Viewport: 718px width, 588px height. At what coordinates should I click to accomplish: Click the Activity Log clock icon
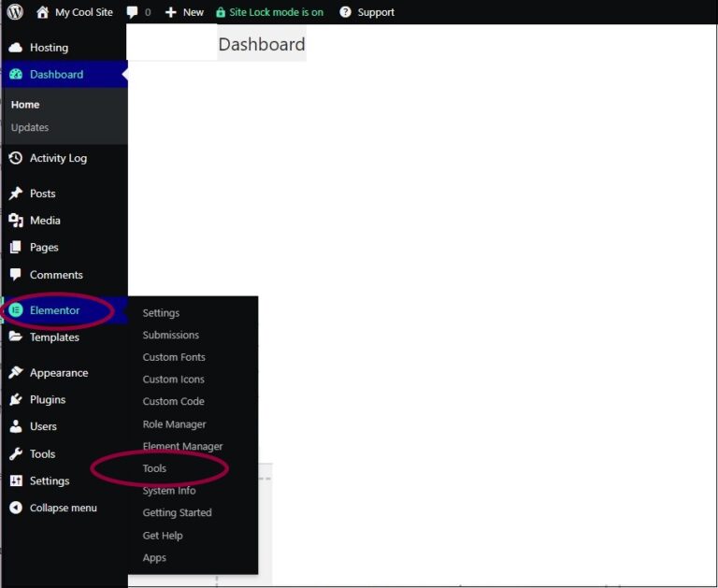[x=16, y=158]
